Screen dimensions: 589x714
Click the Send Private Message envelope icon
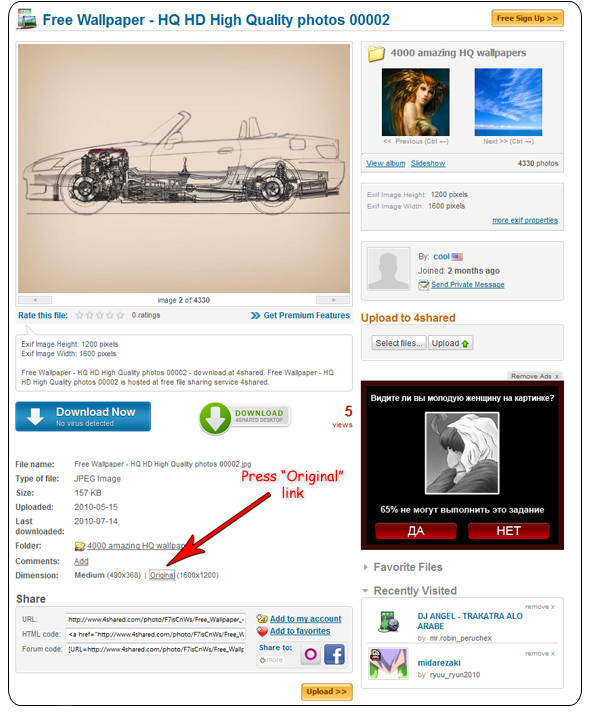tap(424, 285)
